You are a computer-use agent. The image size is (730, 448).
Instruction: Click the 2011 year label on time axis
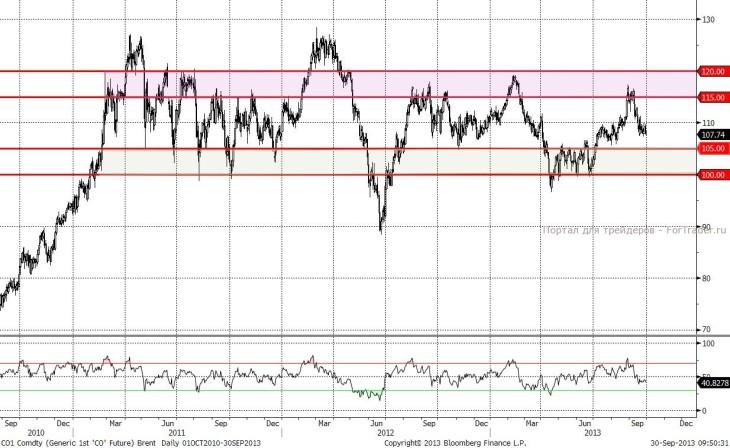[x=177, y=433]
